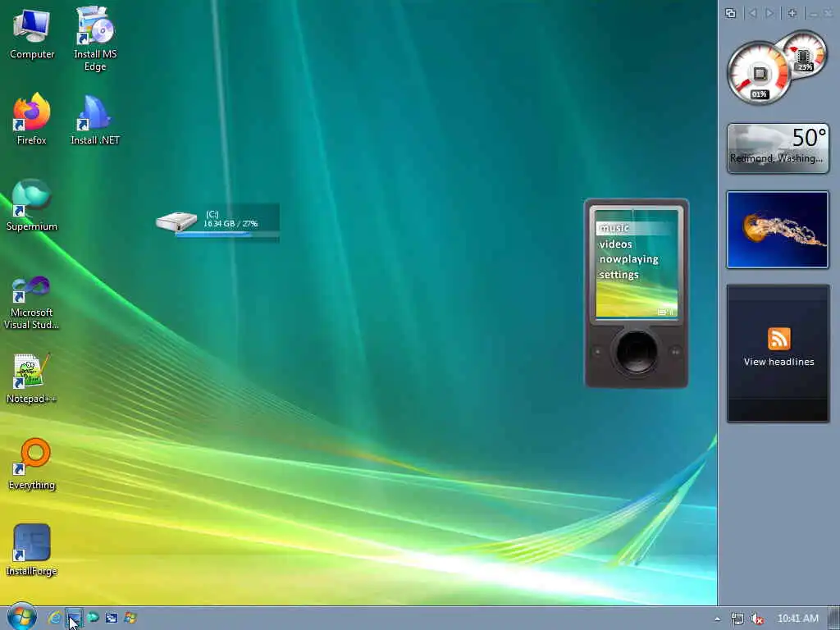The image size is (840, 630).
Task: Click sidebar bring gadgets to front icon
Action: [730, 13]
